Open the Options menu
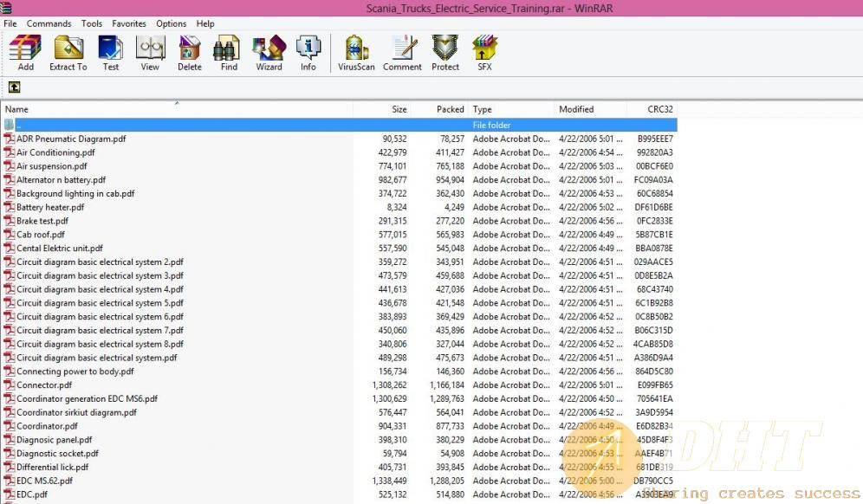The width and height of the screenshot is (863, 504). [172, 23]
